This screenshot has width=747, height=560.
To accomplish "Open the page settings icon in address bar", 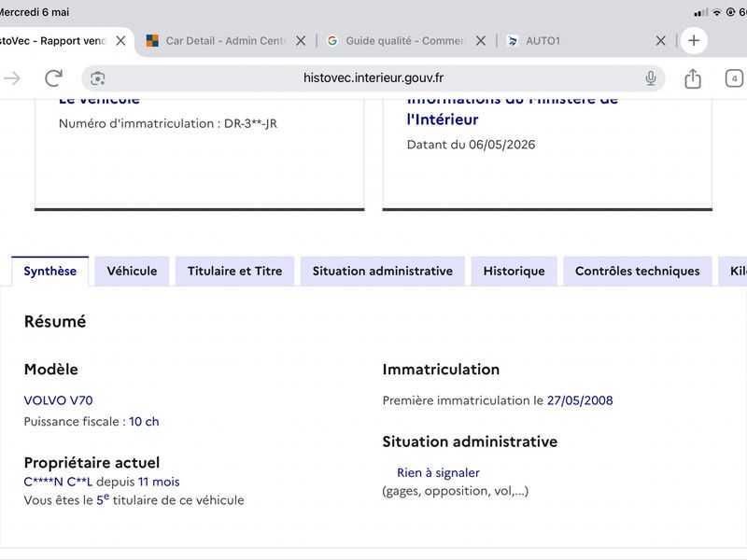I will pyautogui.click(x=98, y=78).
